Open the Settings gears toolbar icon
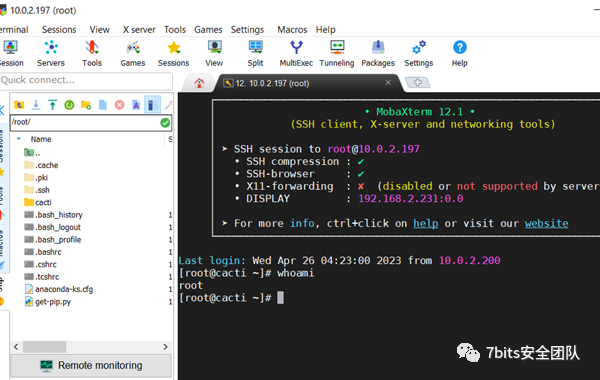The width and height of the screenshot is (600, 380). (419, 53)
